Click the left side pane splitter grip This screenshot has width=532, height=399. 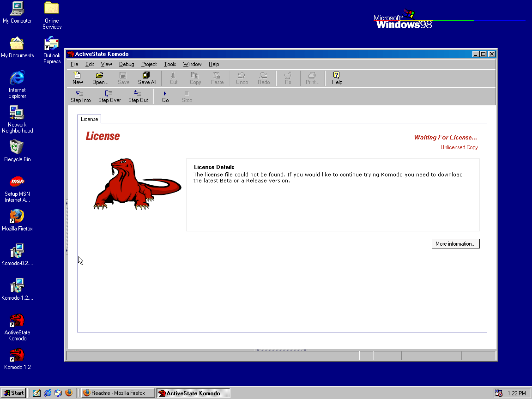(x=66, y=227)
